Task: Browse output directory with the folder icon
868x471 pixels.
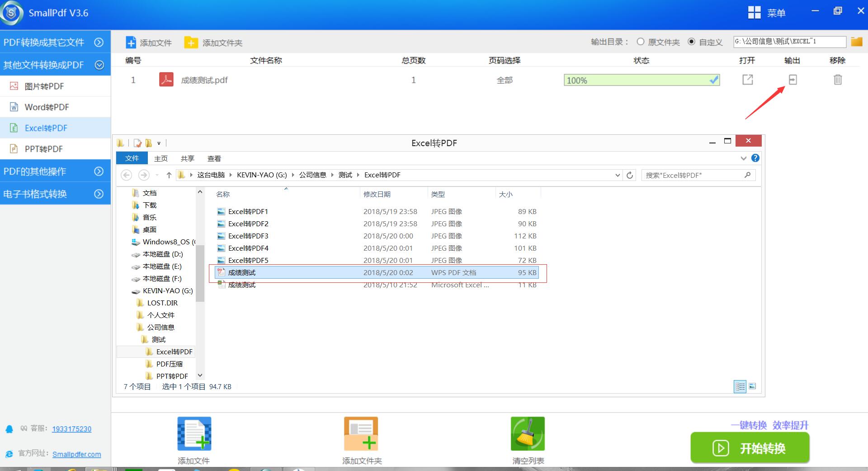Action: (856, 42)
